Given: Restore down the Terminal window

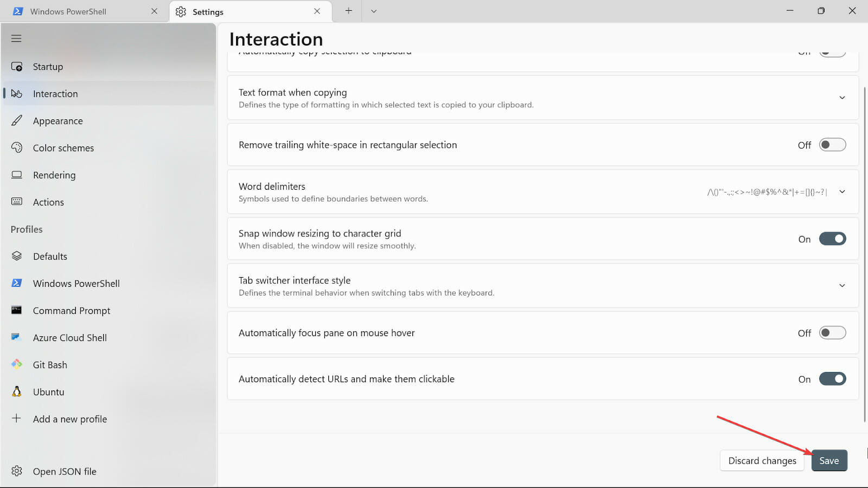Looking at the screenshot, I should tap(821, 11).
